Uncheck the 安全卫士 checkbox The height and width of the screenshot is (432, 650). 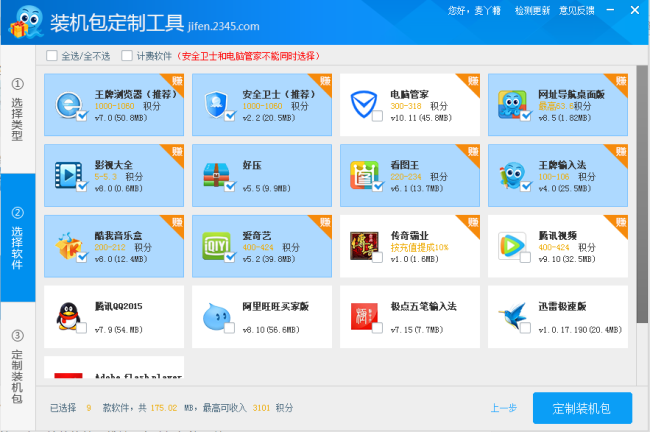230,116
